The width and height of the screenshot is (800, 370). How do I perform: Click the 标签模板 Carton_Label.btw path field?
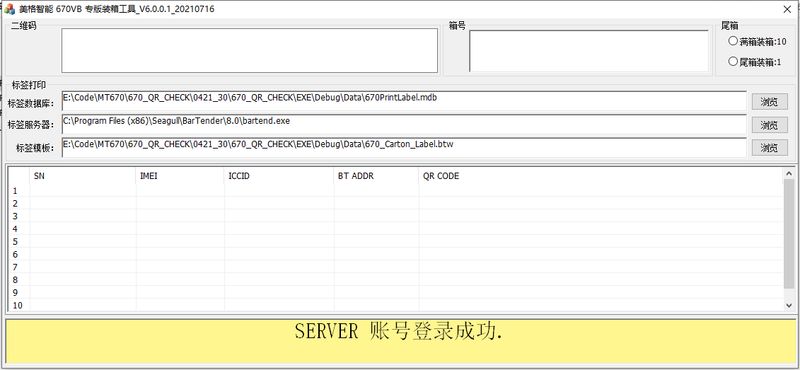404,147
